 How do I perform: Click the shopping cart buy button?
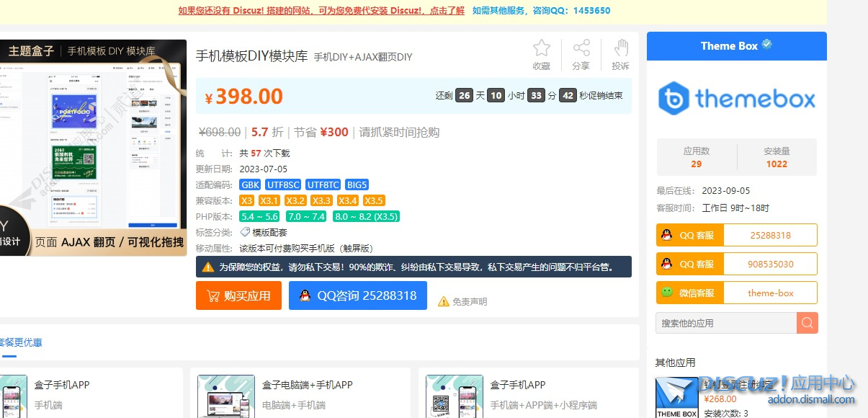point(238,295)
